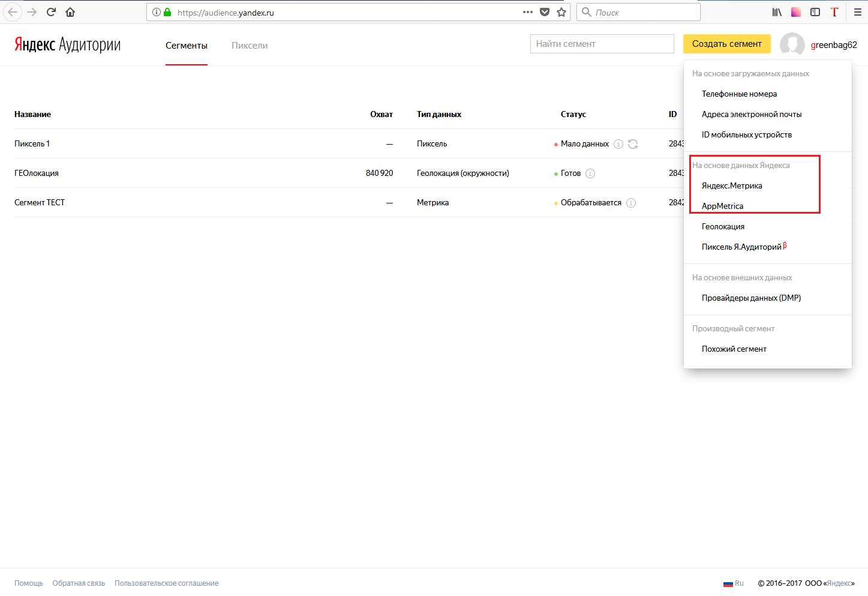
Task: Click the search magnifier icon
Action: coord(587,12)
